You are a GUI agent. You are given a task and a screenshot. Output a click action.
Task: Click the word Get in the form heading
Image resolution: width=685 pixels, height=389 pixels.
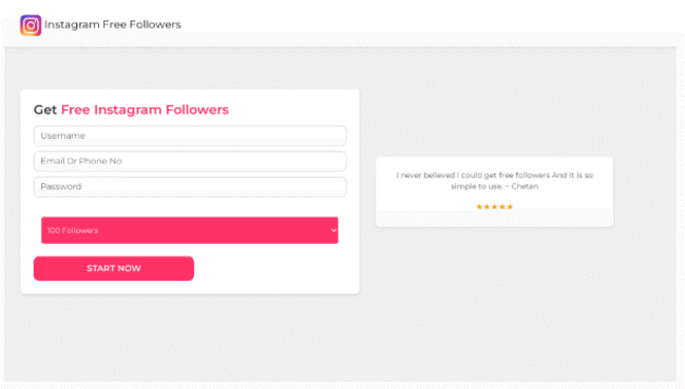click(x=45, y=110)
